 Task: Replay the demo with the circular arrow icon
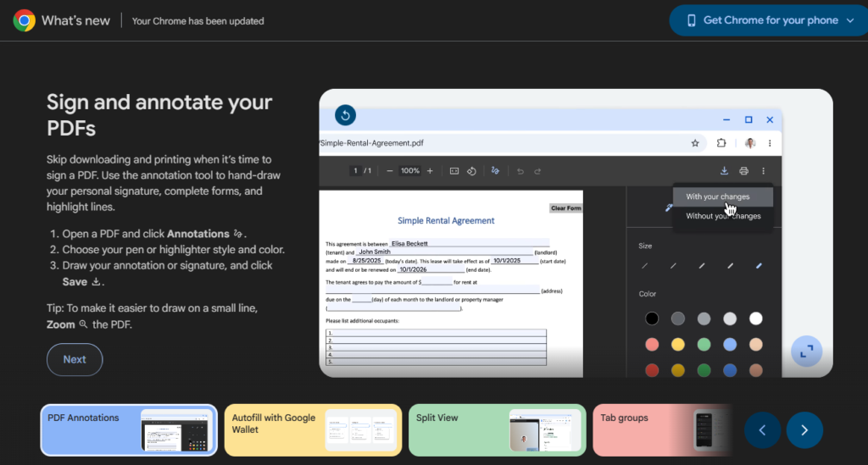tap(346, 115)
